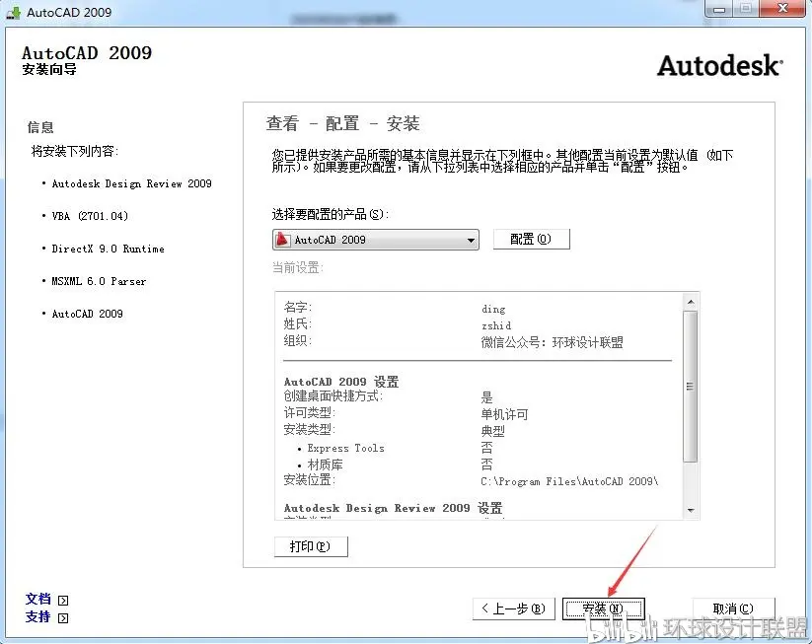
Task: Close the AutoCAD 2009 installer window
Action: pos(783,8)
